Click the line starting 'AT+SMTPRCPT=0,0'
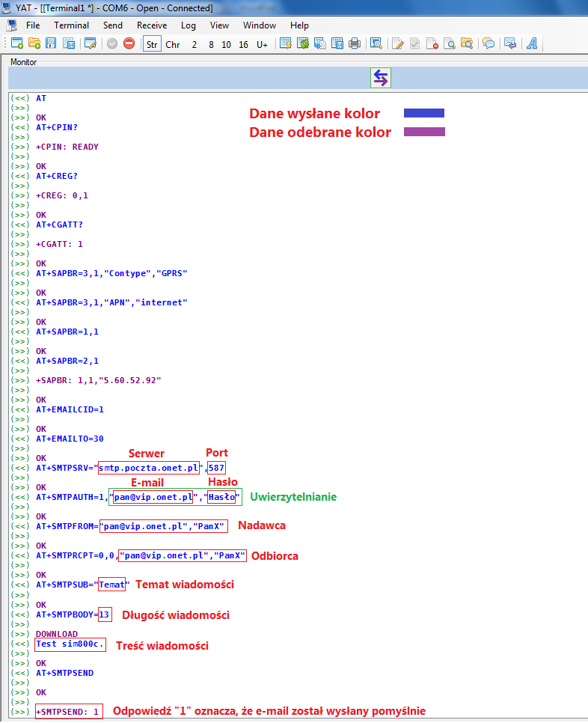588x723 pixels. (x=141, y=555)
